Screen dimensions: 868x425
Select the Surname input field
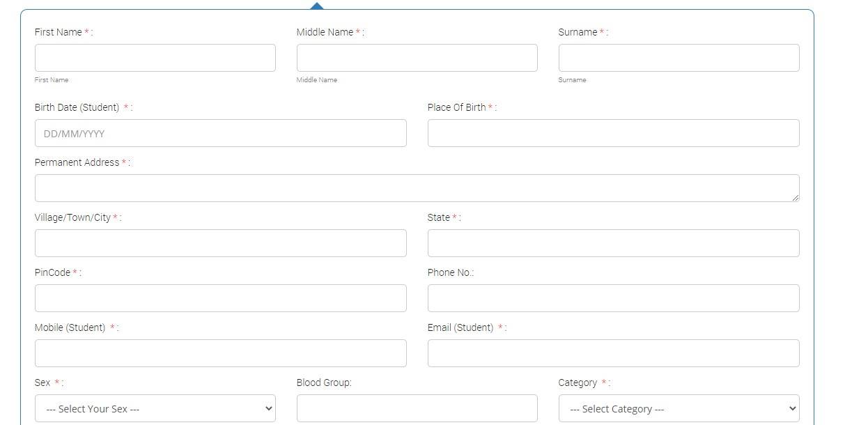[x=679, y=58]
